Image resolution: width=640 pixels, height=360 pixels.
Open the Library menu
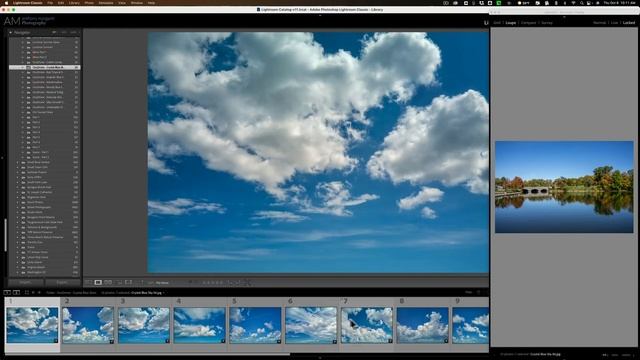point(74,3)
